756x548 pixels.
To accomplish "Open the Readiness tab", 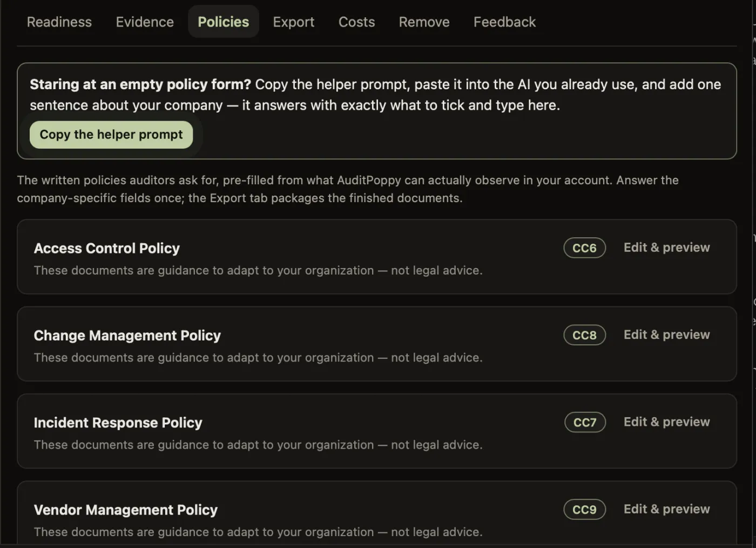I will point(59,22).
